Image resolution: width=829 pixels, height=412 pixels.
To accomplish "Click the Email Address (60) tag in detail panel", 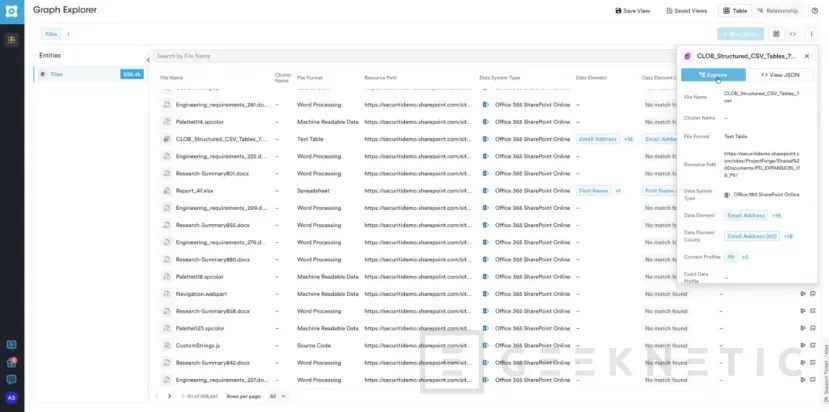I will [x=752, y=236].
